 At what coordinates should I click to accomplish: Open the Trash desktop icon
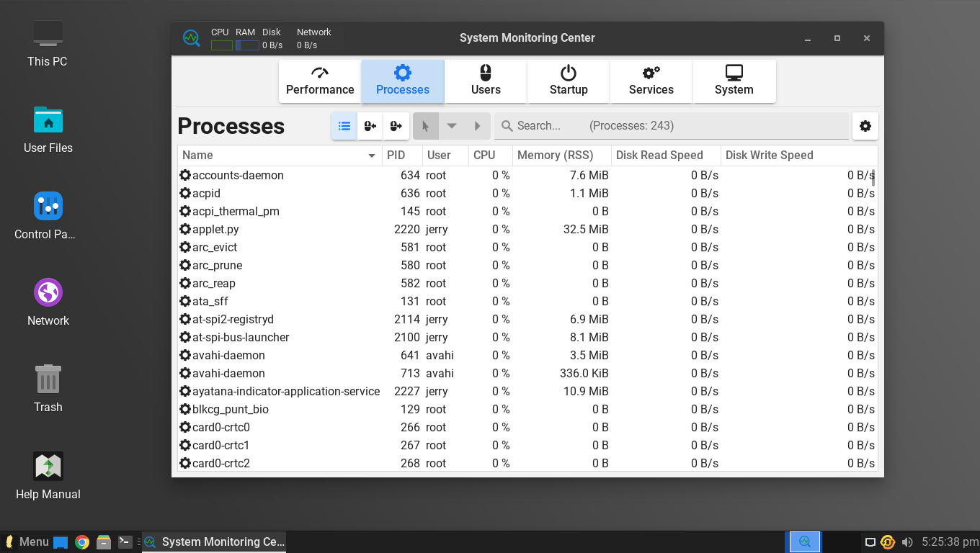[48, 389]
